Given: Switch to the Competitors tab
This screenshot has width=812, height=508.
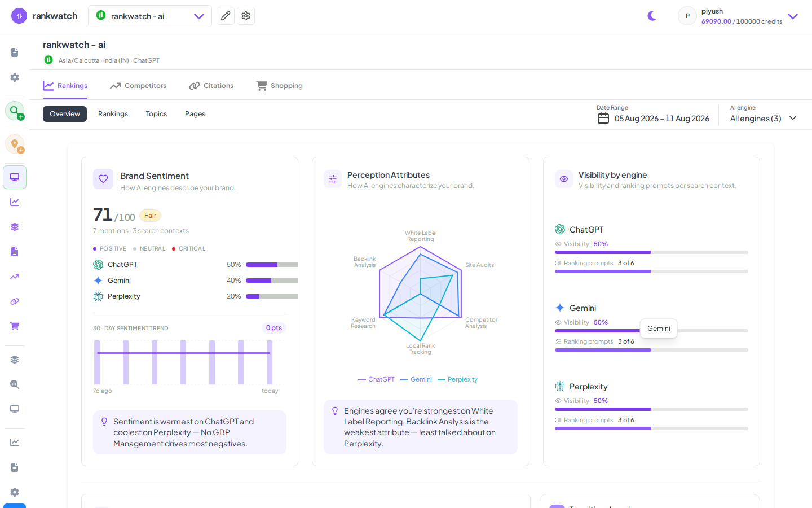Looking at the screenshot, I should [138, 86].
